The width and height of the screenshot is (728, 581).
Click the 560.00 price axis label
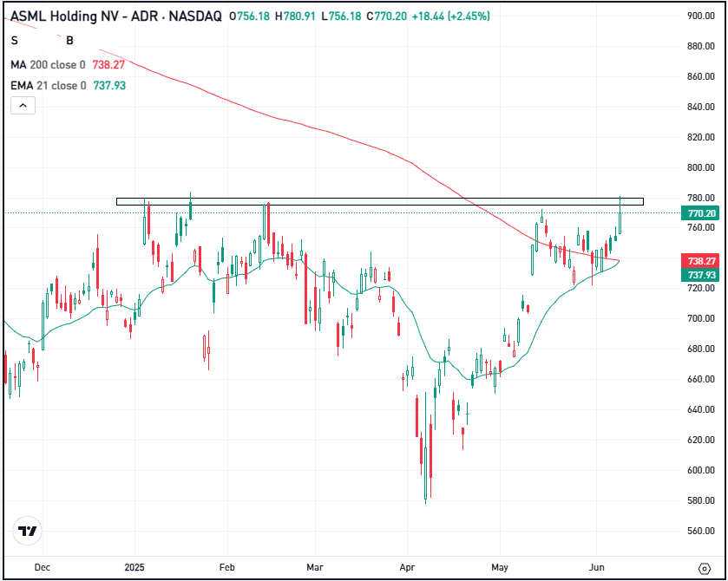pos(700,531)
